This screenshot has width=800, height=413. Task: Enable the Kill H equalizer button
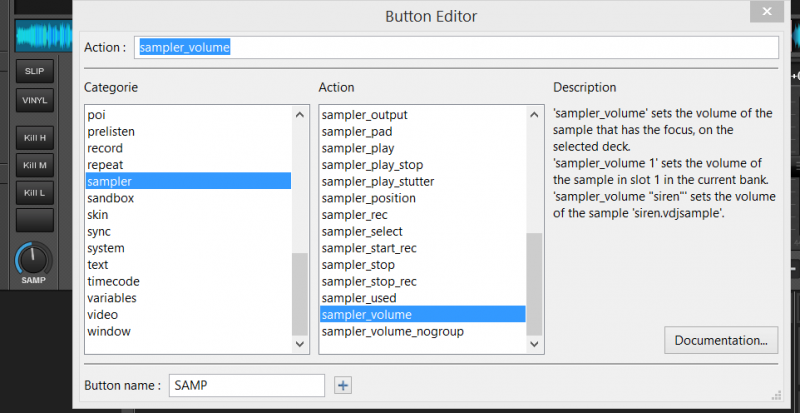pyautogui.click(x=34, y=137)
